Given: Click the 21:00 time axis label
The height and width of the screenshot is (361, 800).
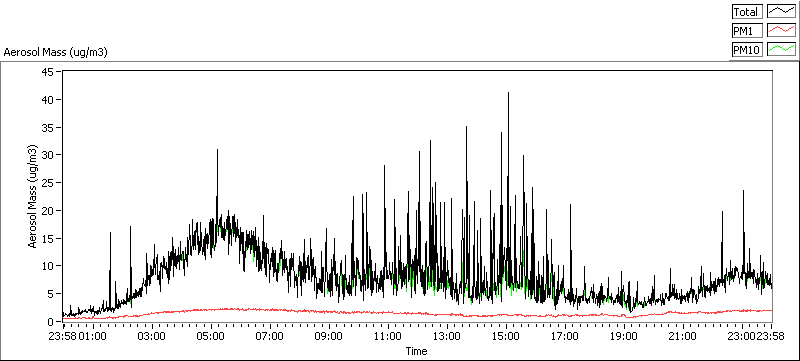Looking at the screenshot, I should coord(683,337).
